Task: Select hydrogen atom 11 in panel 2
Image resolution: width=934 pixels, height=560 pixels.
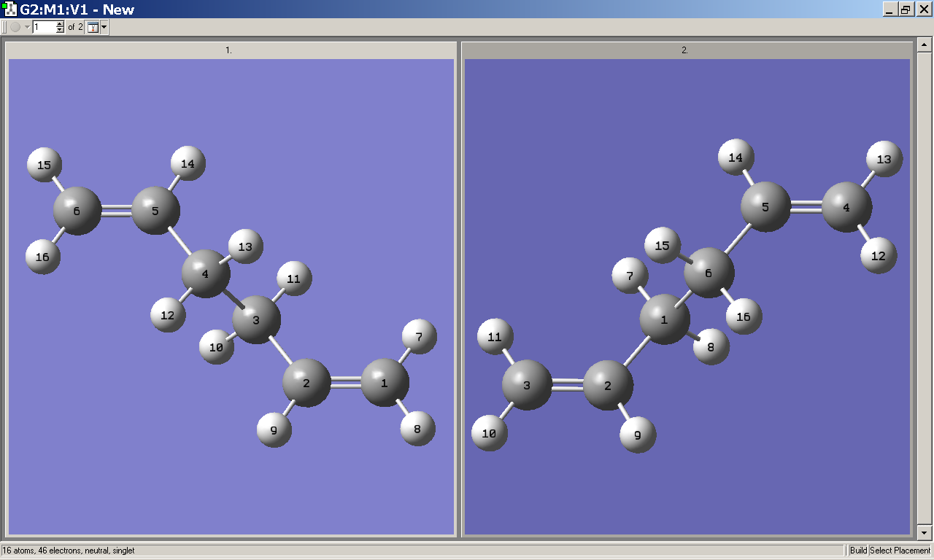Action: pos(495,337)
